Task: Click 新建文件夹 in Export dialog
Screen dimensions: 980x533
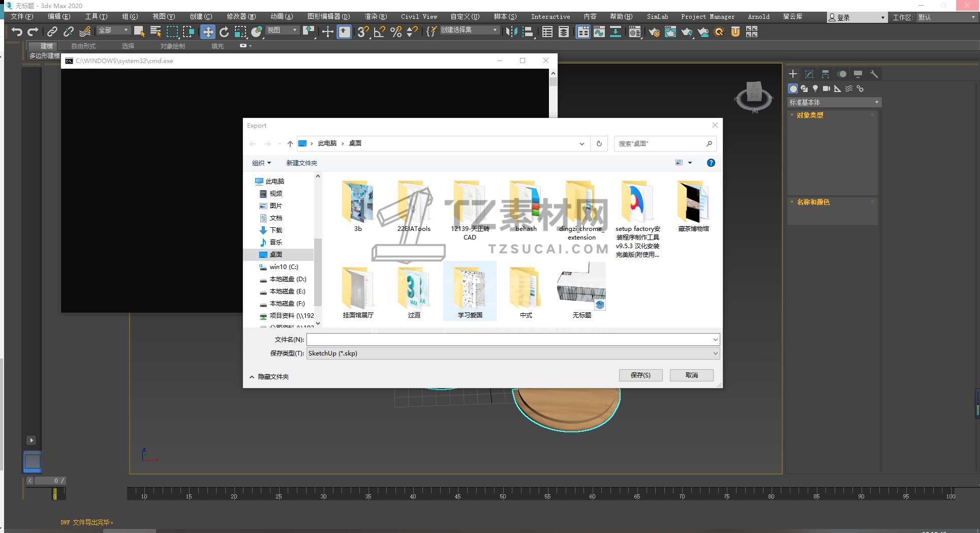Action: [x=301, y=163]
